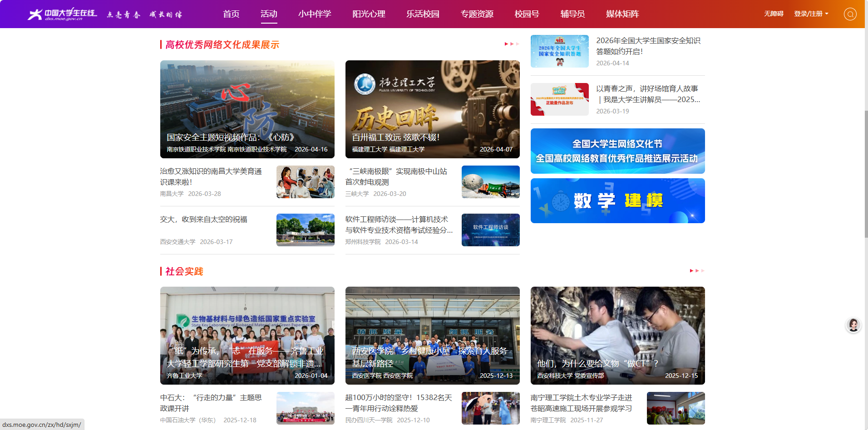Click the 中国大学生在线 site logo

click(63, 14)
